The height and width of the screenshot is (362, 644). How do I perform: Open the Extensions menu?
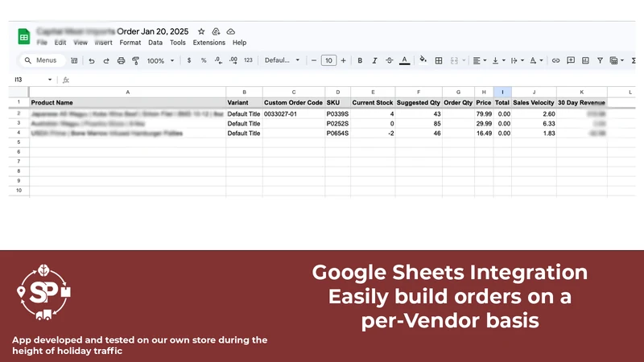coord(209,43)
